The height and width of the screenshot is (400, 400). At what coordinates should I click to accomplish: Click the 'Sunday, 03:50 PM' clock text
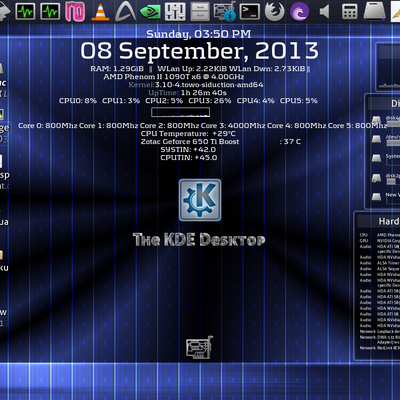pos(199,34)
